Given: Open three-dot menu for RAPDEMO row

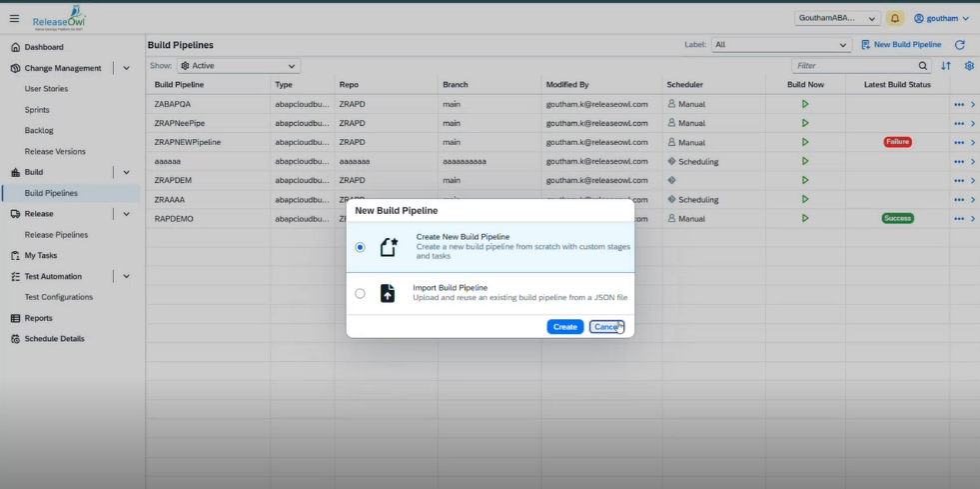Looking at the screenshot, I should coord(959,219).
